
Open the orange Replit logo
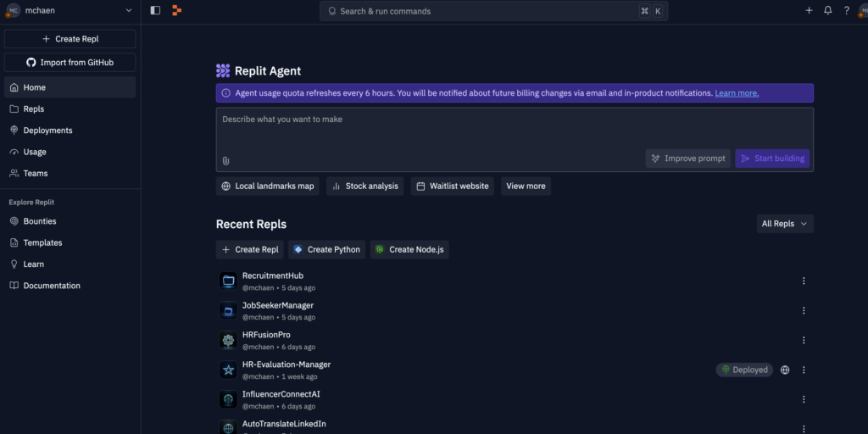point(176,10)
